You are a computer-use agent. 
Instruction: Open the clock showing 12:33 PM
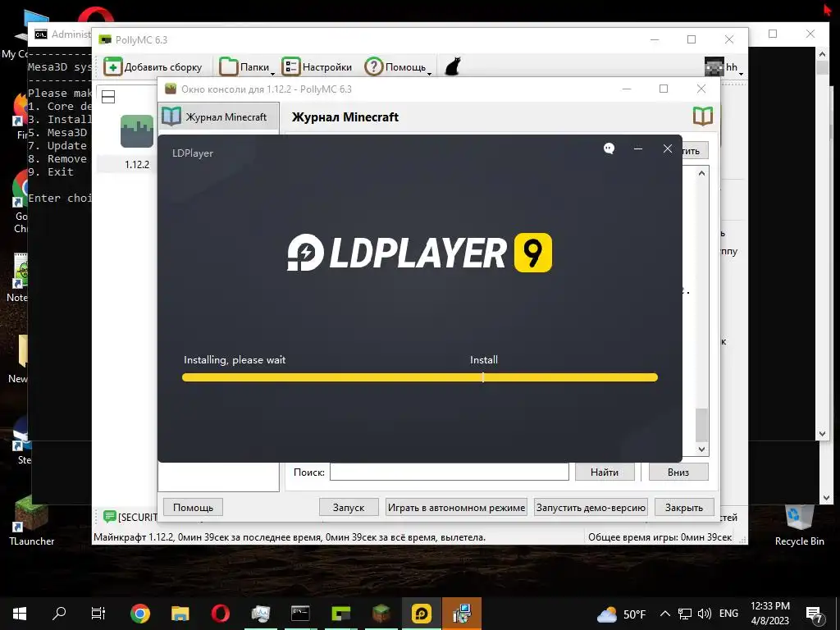pos(770,614)
